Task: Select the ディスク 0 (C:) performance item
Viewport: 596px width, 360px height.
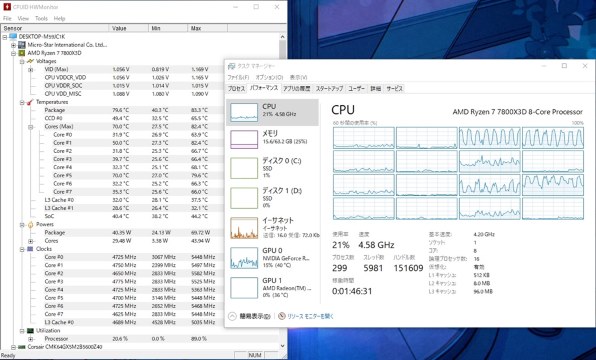Action: point(273,168)
